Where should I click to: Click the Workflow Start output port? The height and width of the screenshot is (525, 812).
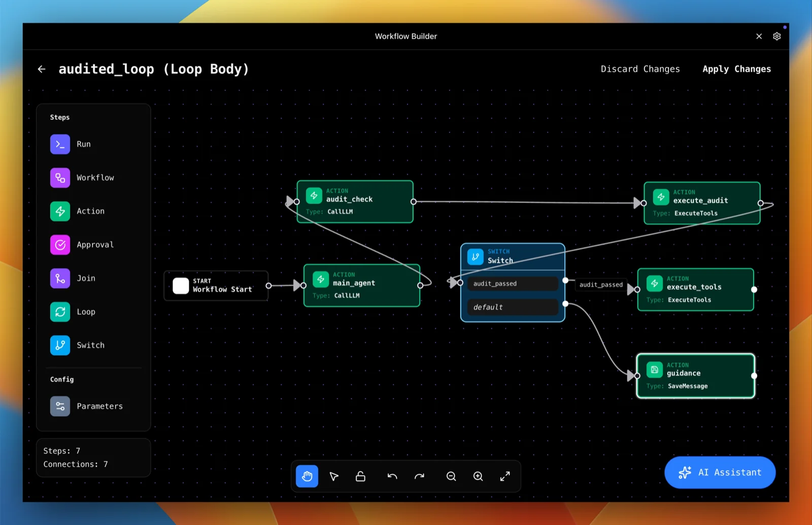pyautogui.click(x=268, y=286)
